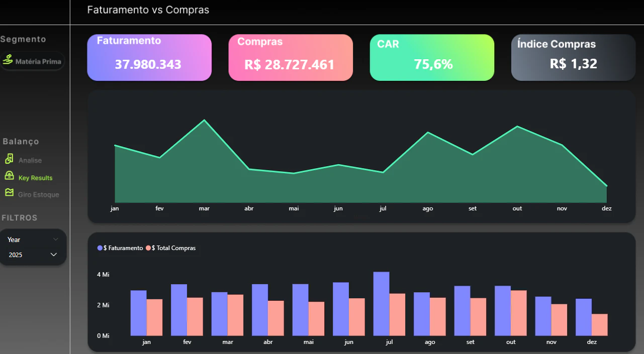The height and width of the screenshot is (354, 644).
Task: Click the Balanço section heading
Action: click(x=21, y=142)
